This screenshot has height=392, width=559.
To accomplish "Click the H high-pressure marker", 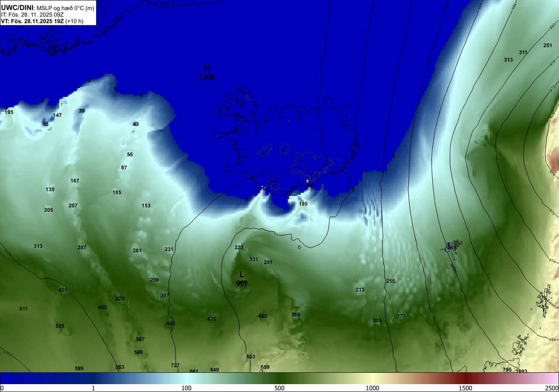I will (207, 68).
